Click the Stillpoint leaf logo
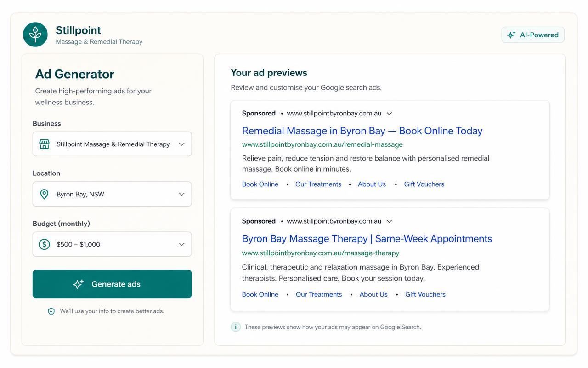The image size is (588, 368). tap(35, 34)
